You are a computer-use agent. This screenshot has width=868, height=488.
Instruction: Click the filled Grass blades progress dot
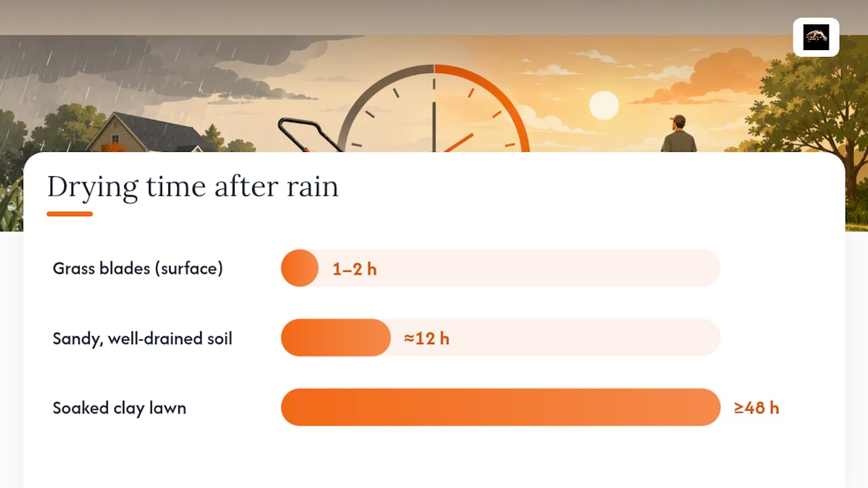[300, 268]
